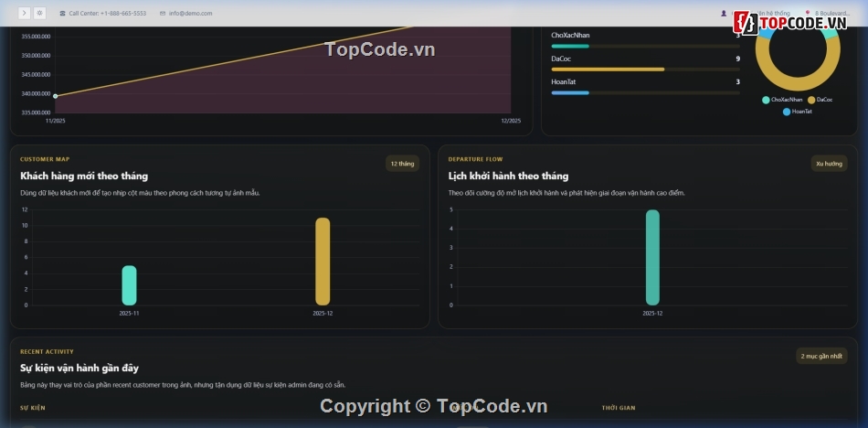Click the envelope icon before the email
868x428 pixels.
pyautogui.click(x=163, y=14)
